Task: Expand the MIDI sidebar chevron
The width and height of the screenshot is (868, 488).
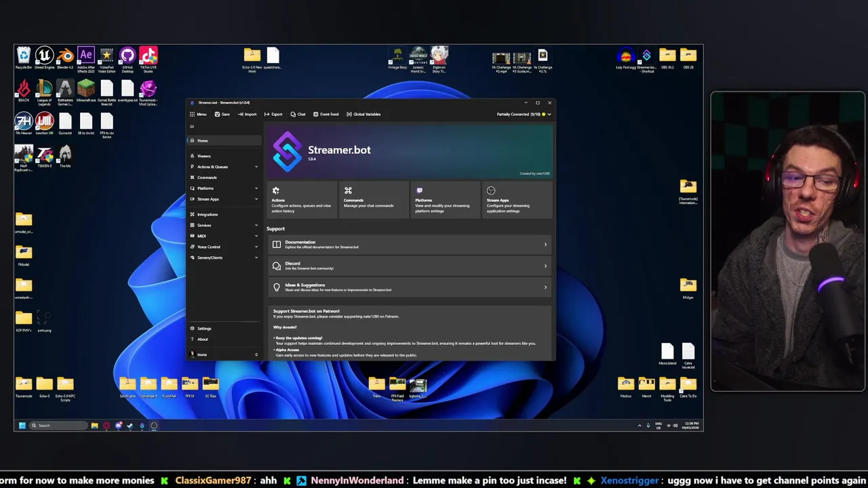Action: point(256,236)
